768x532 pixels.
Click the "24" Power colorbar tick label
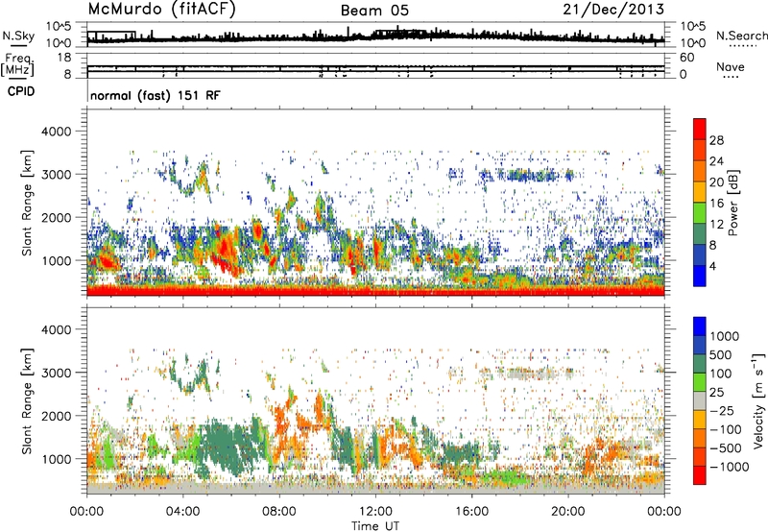[x=716, y=161]
